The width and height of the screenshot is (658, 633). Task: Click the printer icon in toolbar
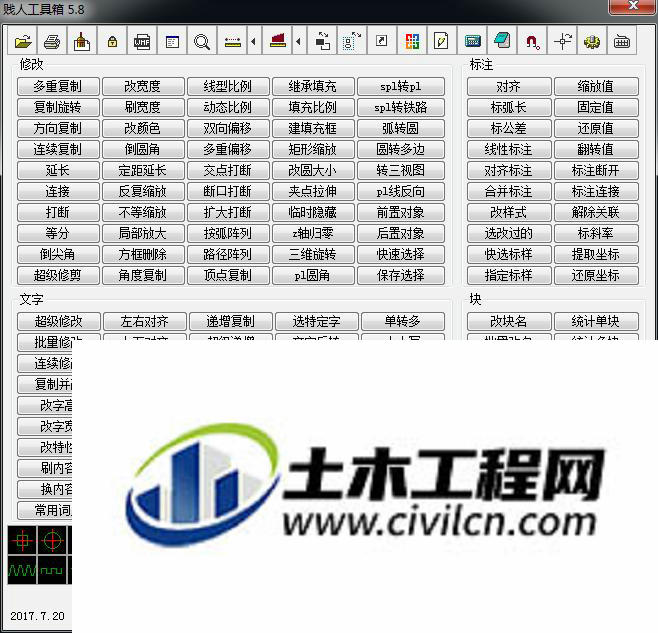pos(52,41)
